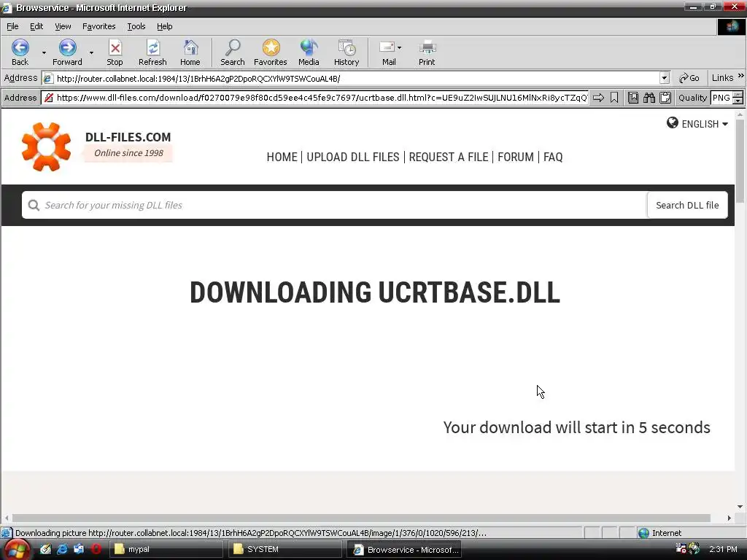The height and width of the screenshot is (560, 747).
Task: Click the DLL-FILES.COM gear logo
Action: [46, 147]
